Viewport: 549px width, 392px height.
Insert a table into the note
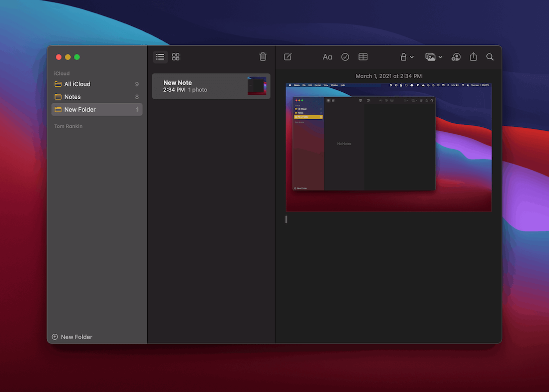tap(363, 56)
